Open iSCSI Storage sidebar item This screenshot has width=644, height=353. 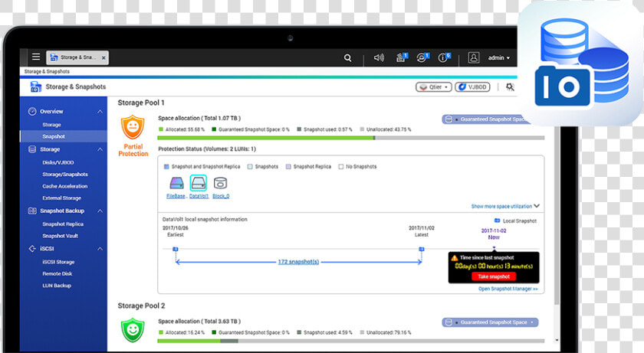pyautogui.click(x=58, y=262)
